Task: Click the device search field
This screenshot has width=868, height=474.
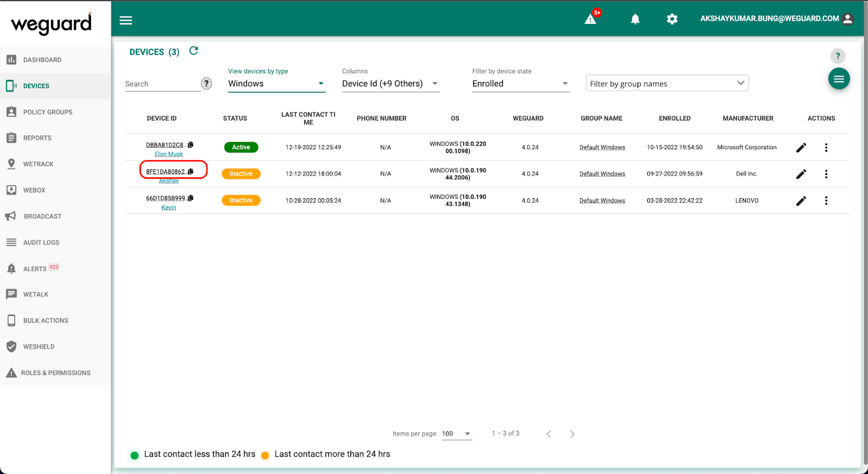Action: coord(162,84)
